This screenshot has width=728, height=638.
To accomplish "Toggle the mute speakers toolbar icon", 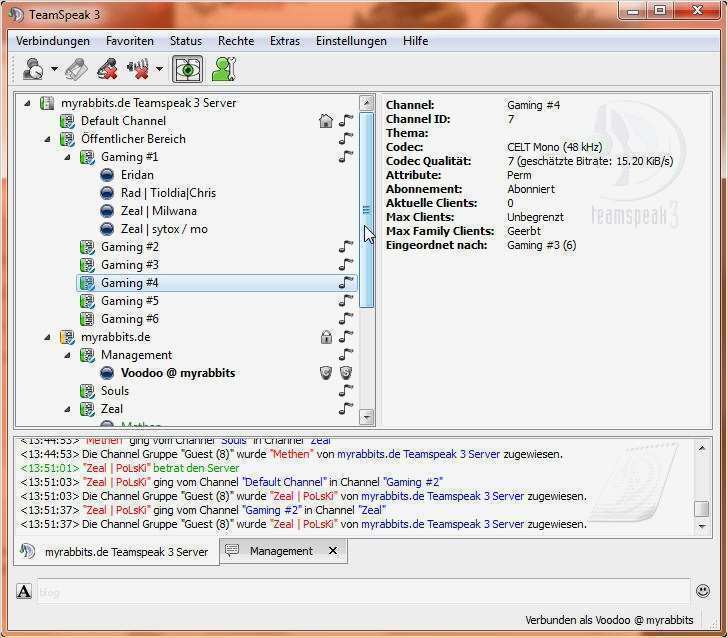I will [138, 69].
